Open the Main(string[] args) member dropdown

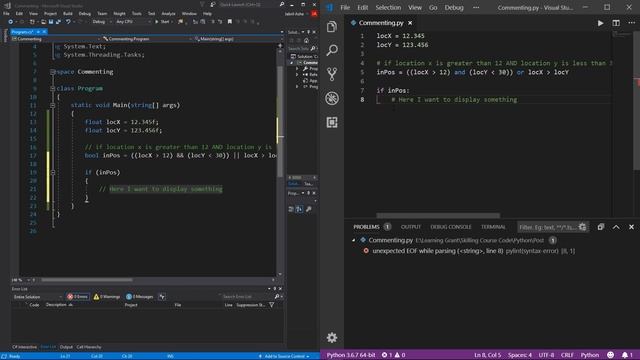tap(237, 39)
